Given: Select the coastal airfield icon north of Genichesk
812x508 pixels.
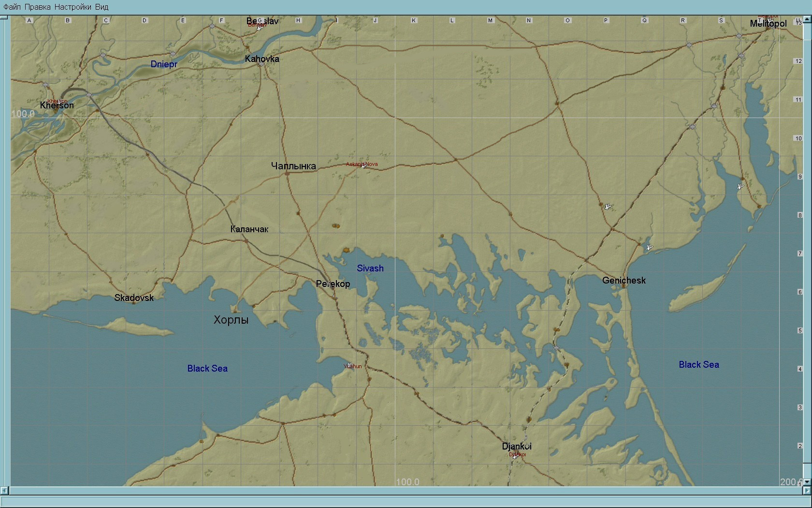Looking at the screenshot, I should [x=649, y=247].
